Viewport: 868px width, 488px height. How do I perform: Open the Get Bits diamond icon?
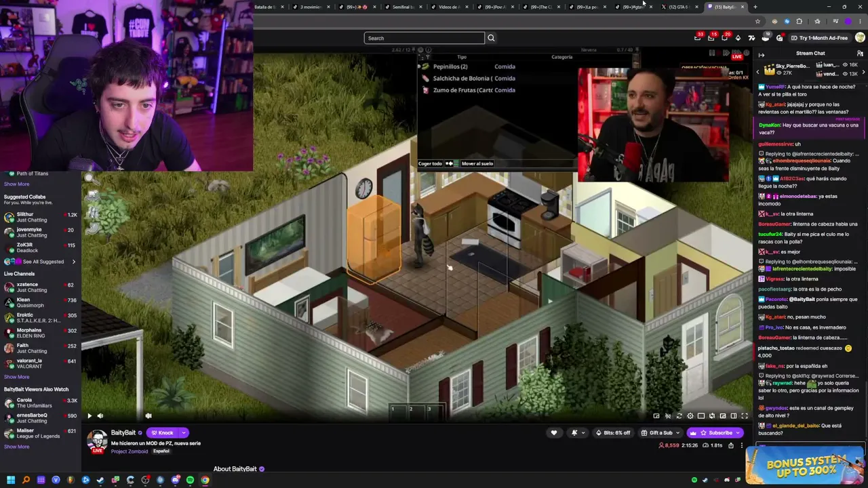pos(738,38)
